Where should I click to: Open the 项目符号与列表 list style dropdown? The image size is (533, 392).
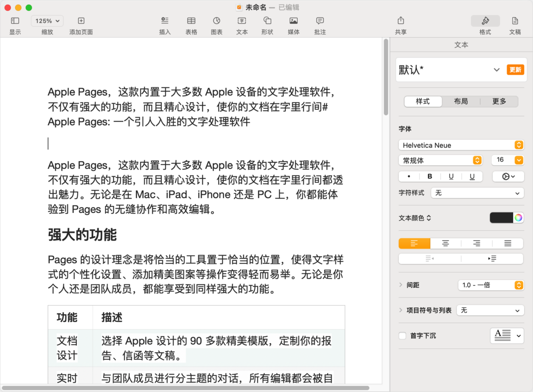click(x=490, y=310)
